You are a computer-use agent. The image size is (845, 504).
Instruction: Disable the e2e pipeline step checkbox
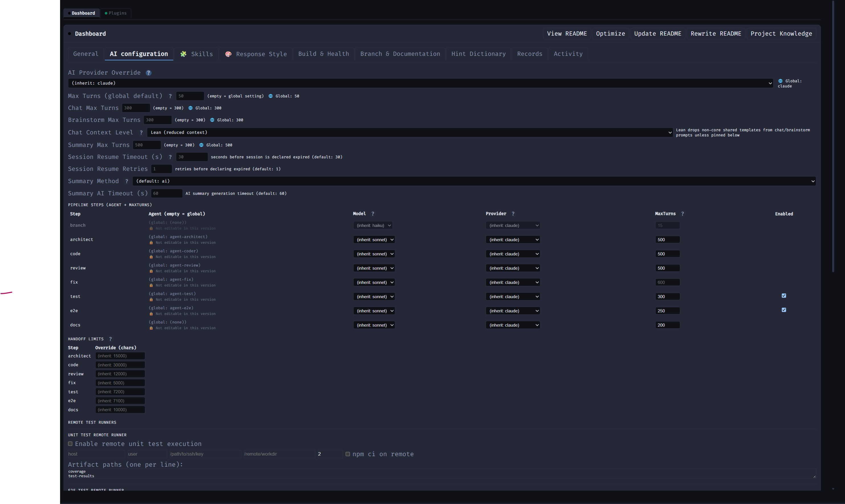(x=784, y=310)
